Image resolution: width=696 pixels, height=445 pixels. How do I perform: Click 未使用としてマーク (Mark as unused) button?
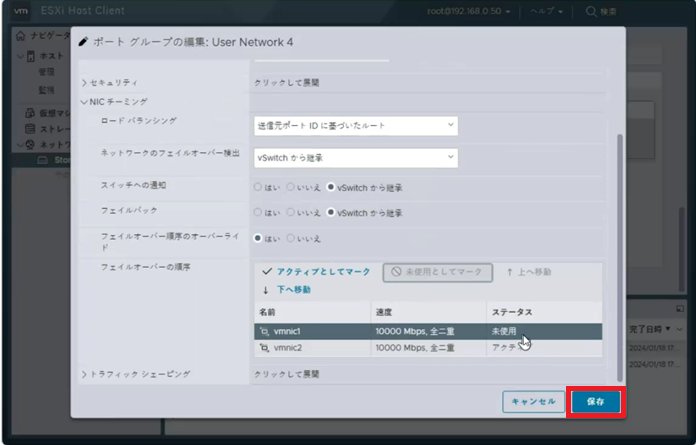click(x=438, y=272)
